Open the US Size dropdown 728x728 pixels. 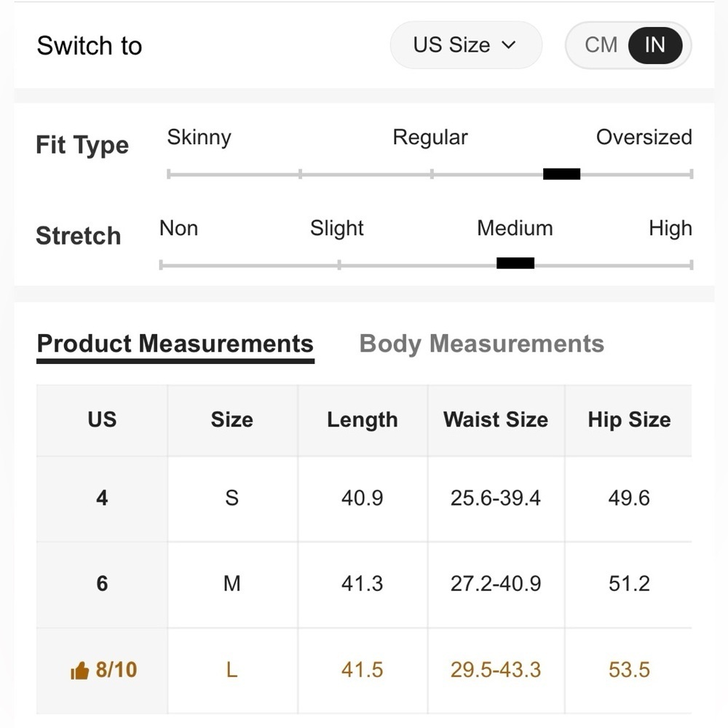pos(466,45)
